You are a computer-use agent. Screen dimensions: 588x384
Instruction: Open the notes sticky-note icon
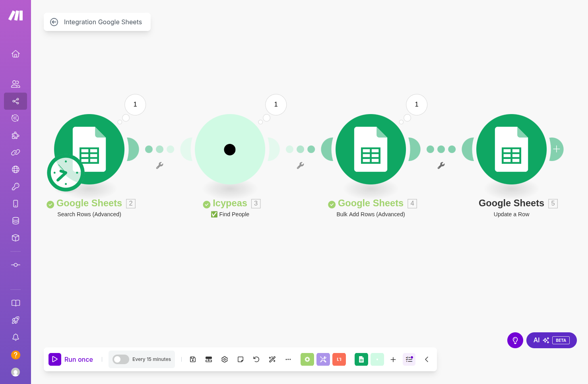pos(241,359)
